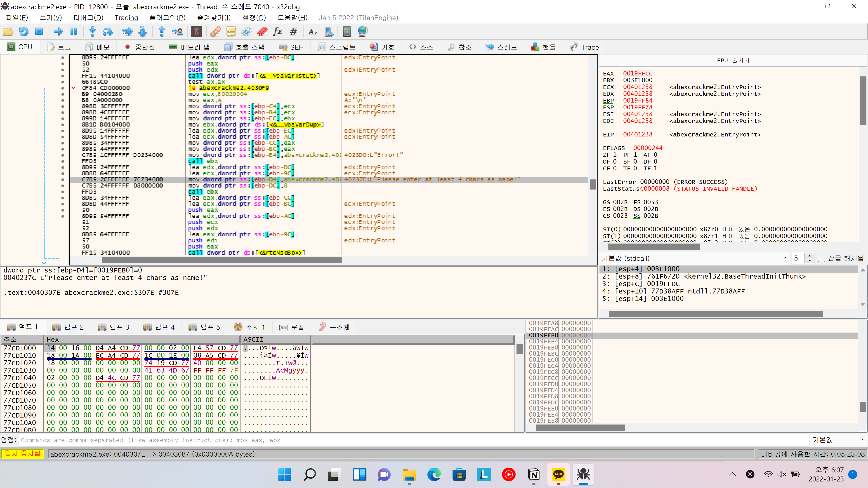Viewport: 868px width, 488px height.
Task: Restart the debuggee with the restart icon
Action: click(24, 32)
